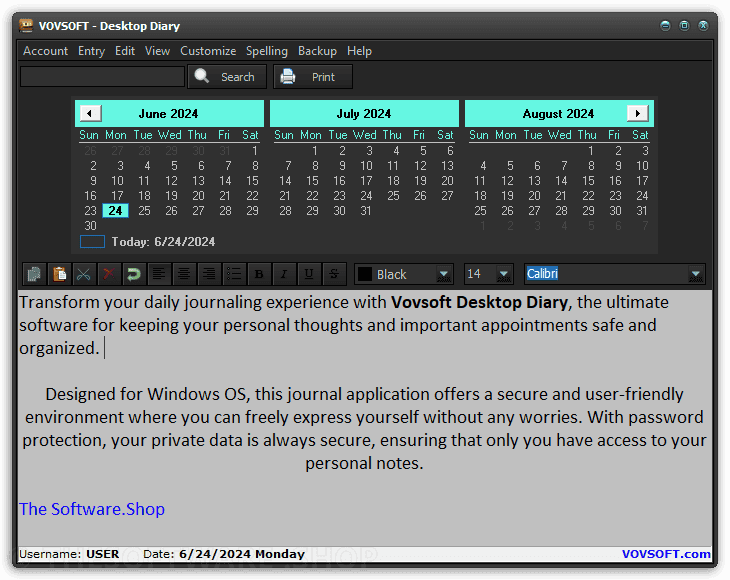Go to next month with right arrow
The image size is (730, 580).
pos(638,113)
